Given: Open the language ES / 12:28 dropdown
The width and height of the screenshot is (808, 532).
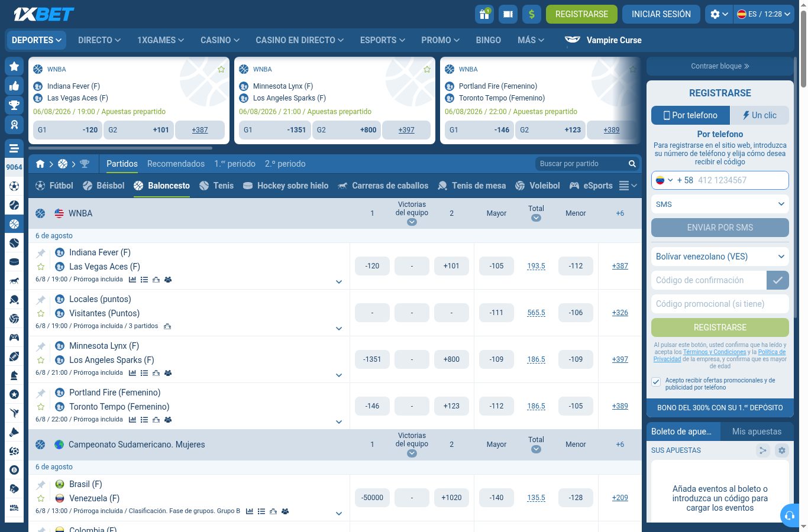Looking at the screenshot, I should click(x=764, y=14).
